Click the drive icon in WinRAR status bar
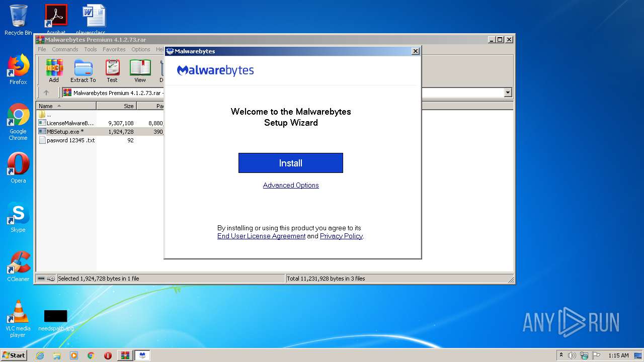 pos(41,279)
